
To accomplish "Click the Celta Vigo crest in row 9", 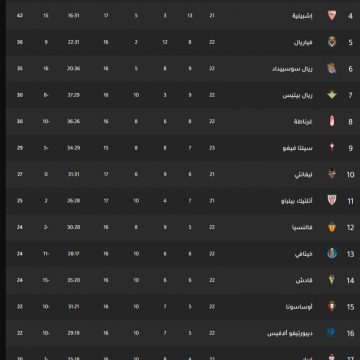I will tap(332, 147).
